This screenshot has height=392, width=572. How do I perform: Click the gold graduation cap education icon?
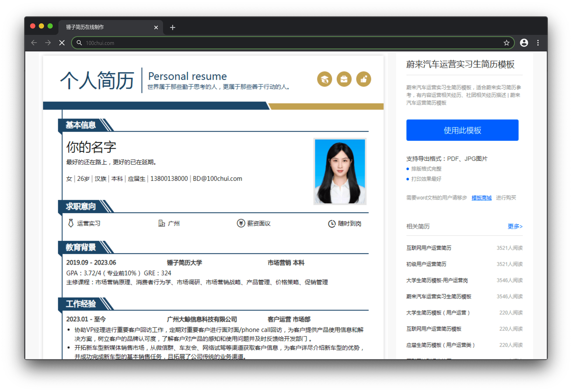324,79
